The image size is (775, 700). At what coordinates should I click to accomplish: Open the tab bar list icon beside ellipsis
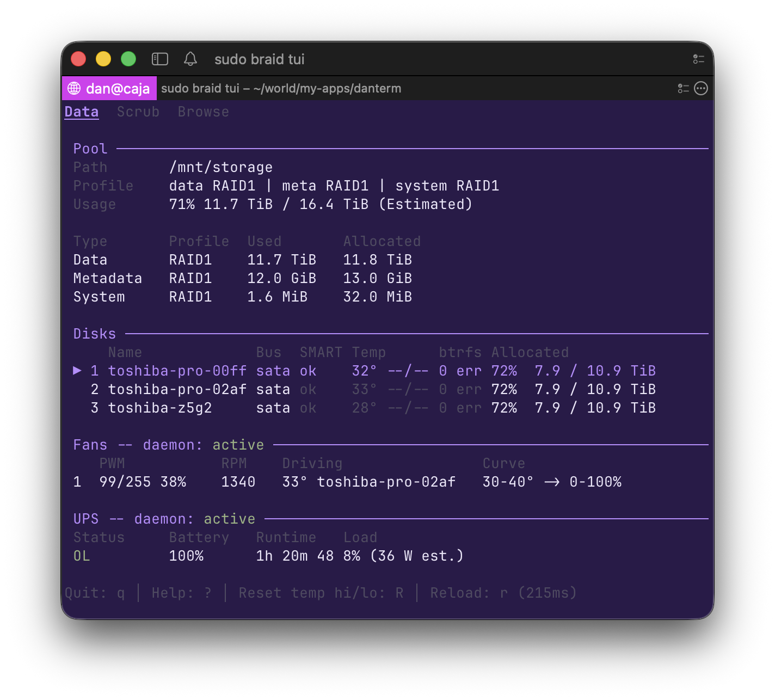click(x=684, y=88)
